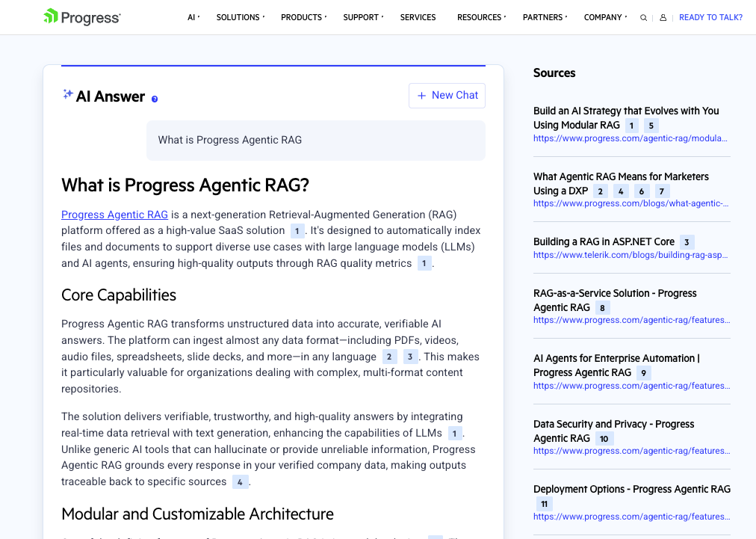
Task: Open the help question-mark icon next to AI Answer
Action: click(154, 99)
